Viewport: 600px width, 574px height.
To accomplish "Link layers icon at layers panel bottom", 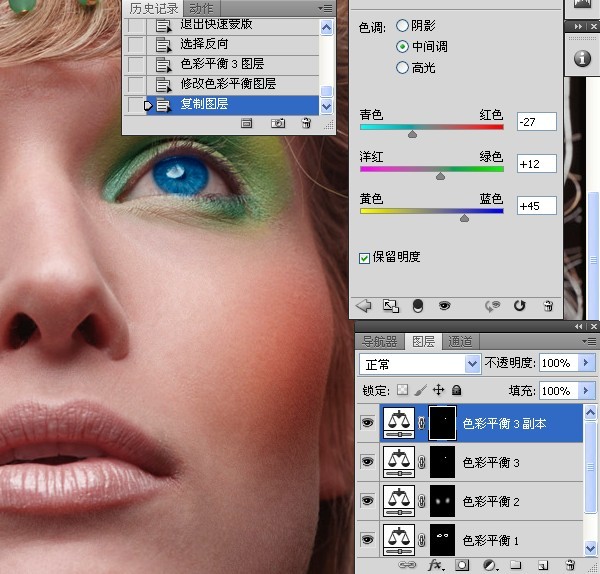I will 407,565.
